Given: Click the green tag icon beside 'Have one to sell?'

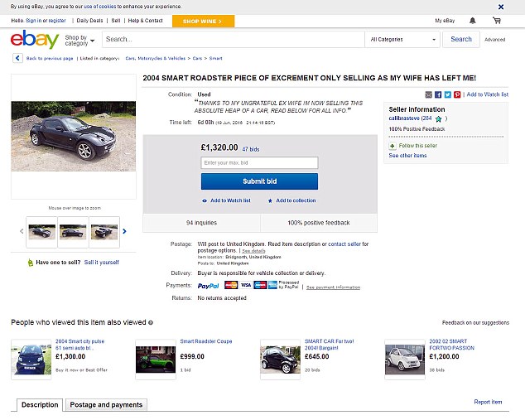Looking at the screenshot, I should coord(30,263).
